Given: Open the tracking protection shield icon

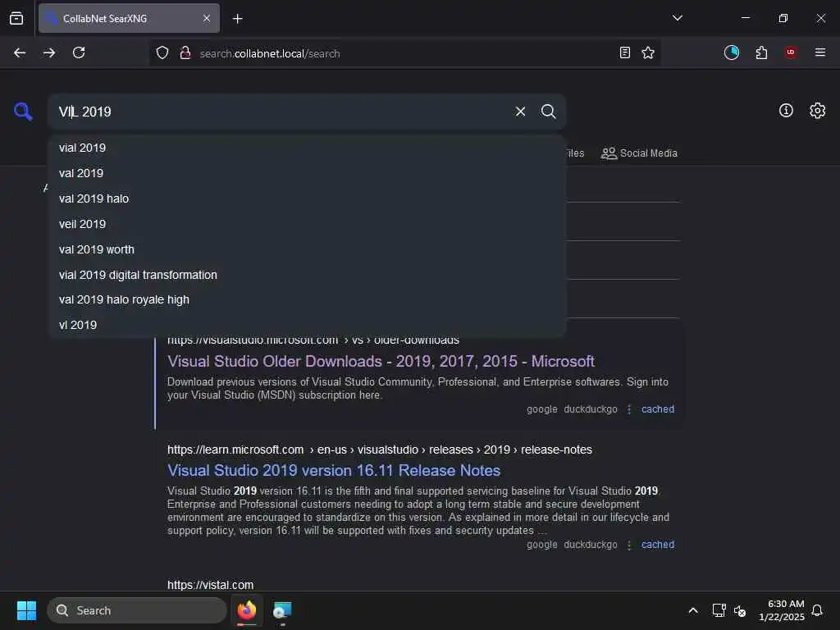Looking at the screenshot, I should 162,53.
